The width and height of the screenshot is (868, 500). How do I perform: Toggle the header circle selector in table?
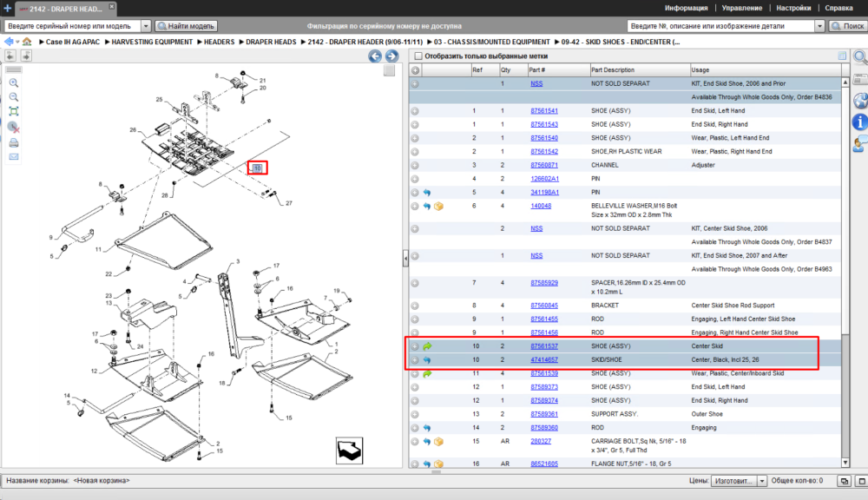[415, 70]
